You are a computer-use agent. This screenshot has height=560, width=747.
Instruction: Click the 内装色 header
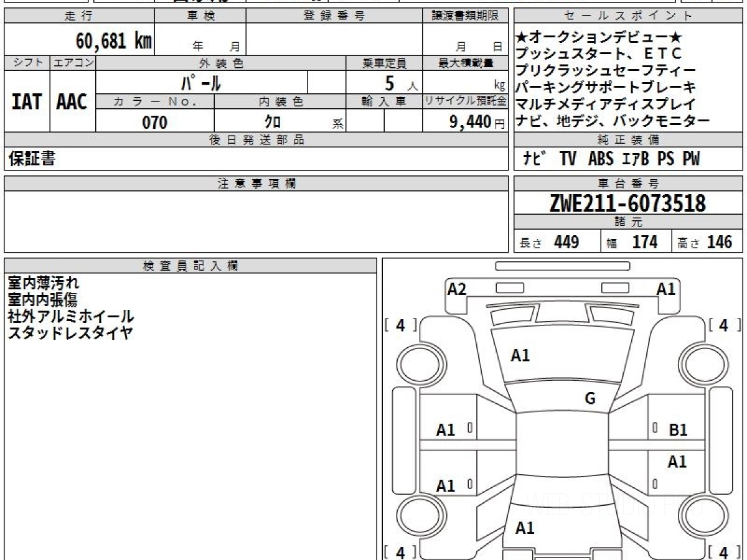(x=280, y=102)
